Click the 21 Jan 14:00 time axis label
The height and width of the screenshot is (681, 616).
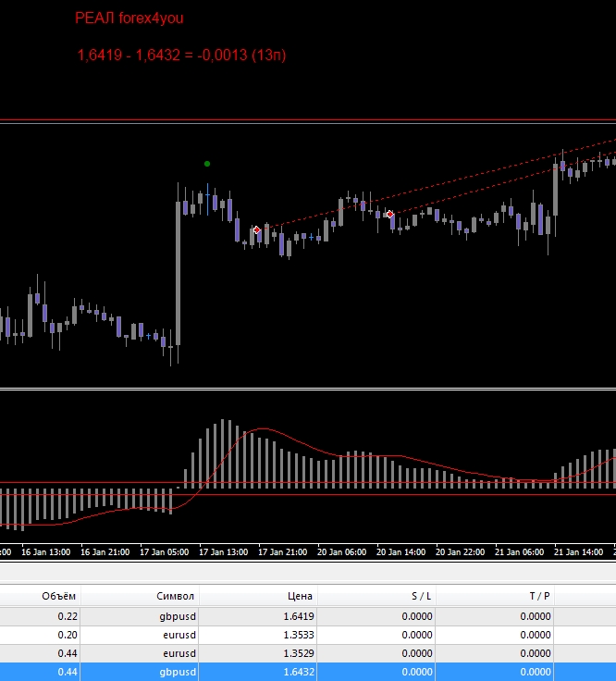[578, 552]
